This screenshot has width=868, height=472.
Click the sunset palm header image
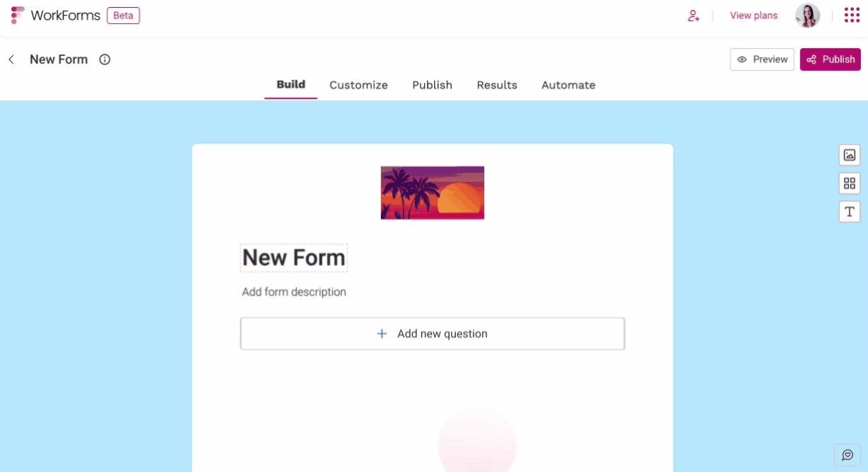(x=433, y=192)
